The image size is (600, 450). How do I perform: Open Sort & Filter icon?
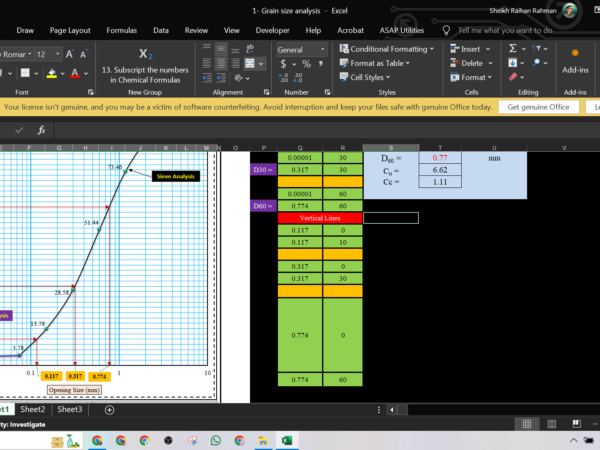pyautogui.click(x=536, y=49)
